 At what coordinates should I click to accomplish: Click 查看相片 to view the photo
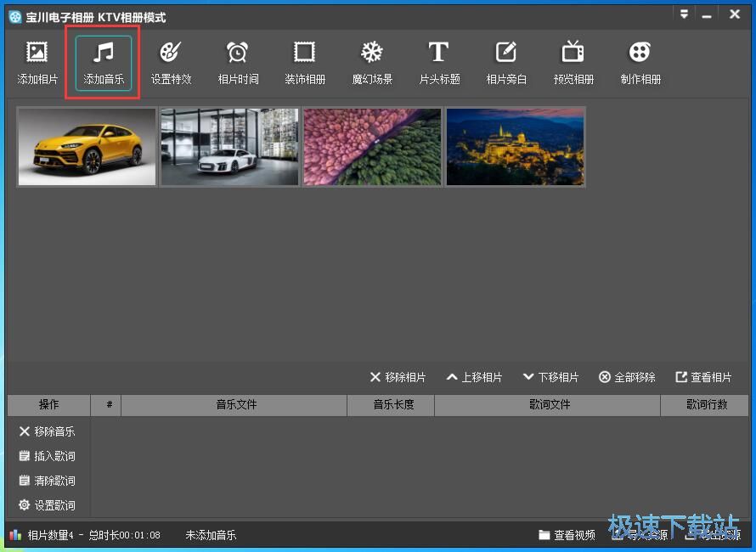[x=703, y=377]
